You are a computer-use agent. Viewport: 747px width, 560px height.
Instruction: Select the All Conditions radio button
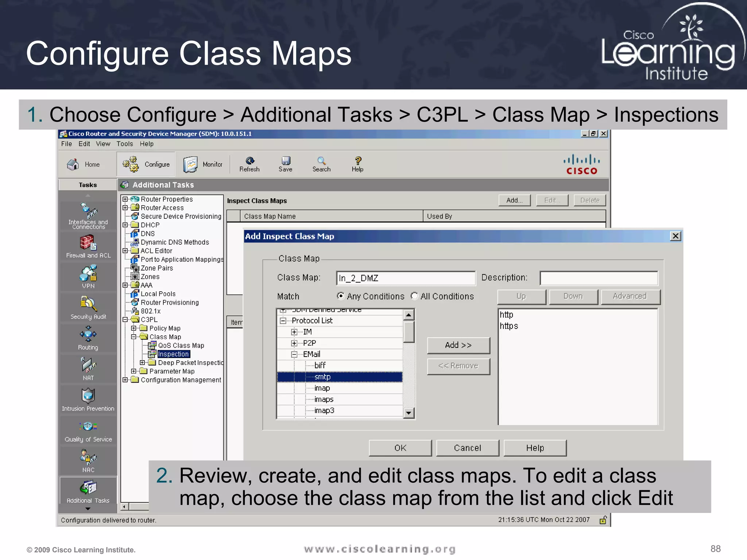point(414,296)
